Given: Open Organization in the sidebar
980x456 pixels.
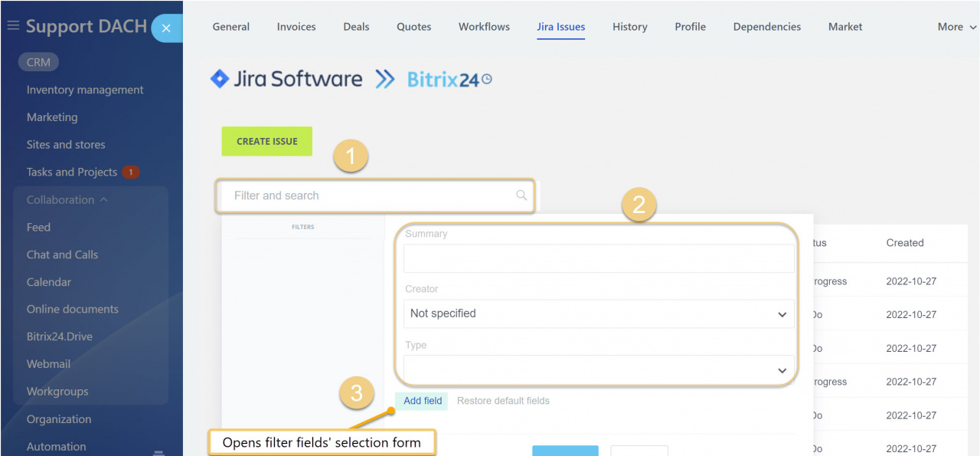Looking at the screenshot, I should pos(59,419).
